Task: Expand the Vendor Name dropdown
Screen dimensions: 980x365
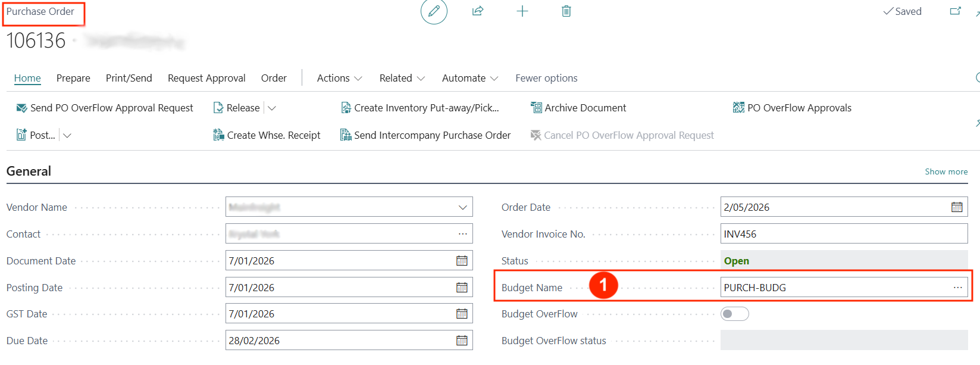Action: click(462, 207)
